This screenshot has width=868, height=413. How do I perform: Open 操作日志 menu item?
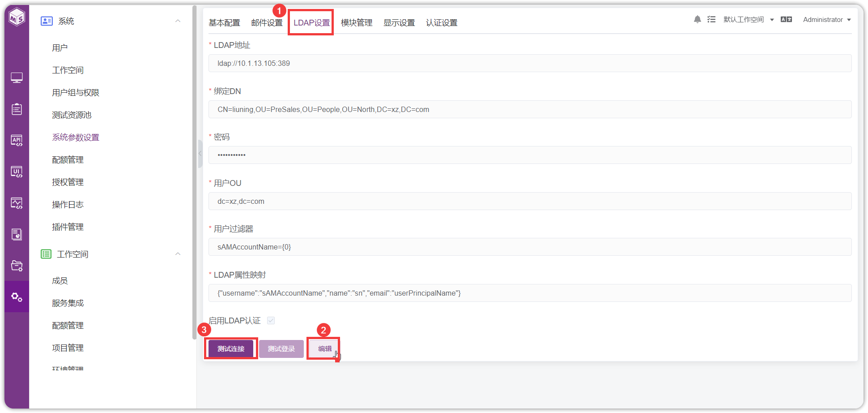pos(68,205)
